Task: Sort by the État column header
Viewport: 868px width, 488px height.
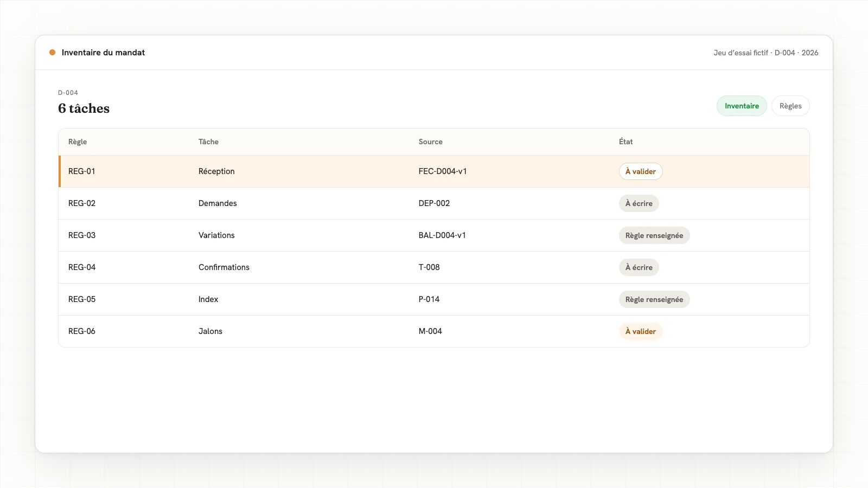Action: coord(626,142)
